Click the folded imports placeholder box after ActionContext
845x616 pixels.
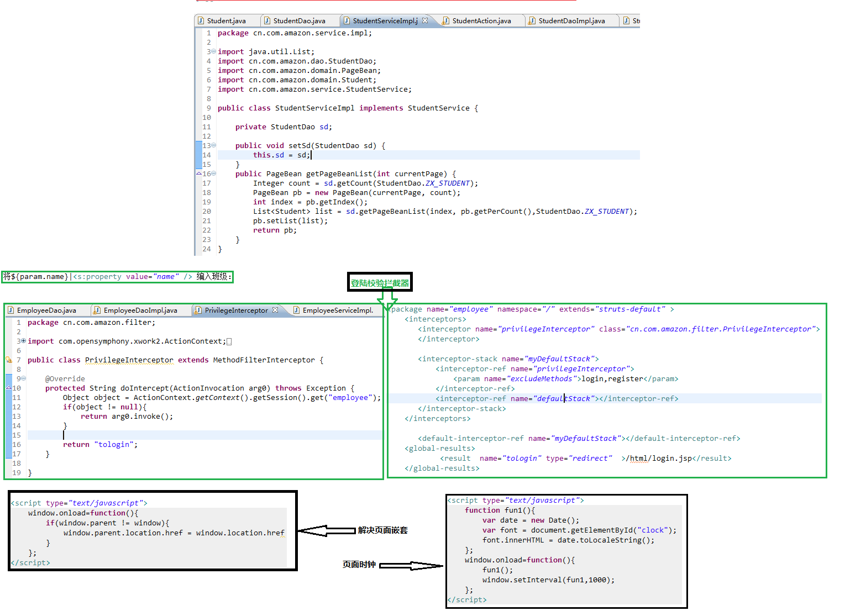pyautogui.click(x=229, y=341)
